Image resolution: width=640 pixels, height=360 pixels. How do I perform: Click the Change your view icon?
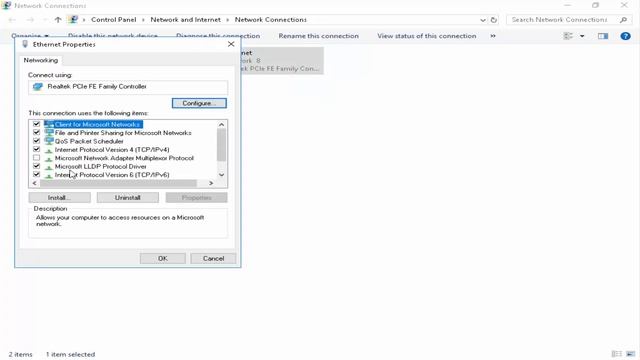568,36
